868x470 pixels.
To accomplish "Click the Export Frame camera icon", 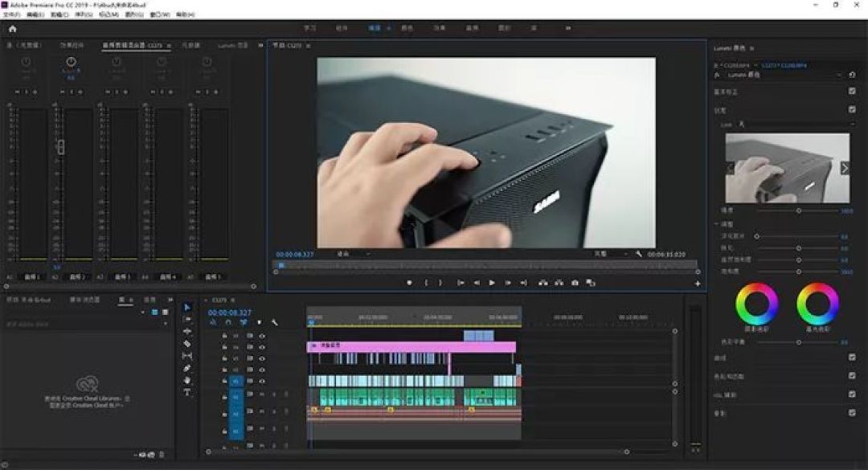I will pos(575,283).
